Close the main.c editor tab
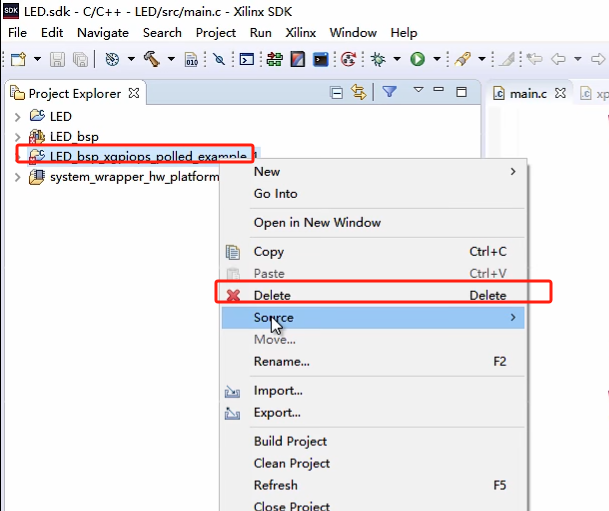 [560, 93]
